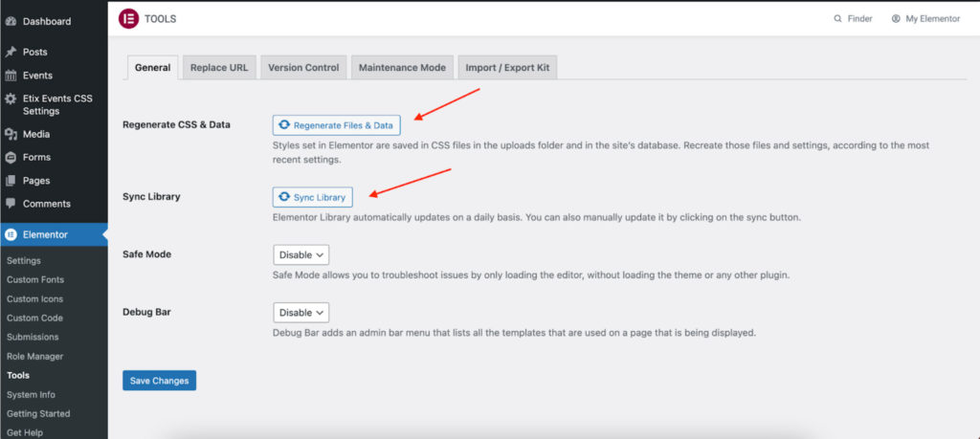Go to My Elementor account link
Screen dimensions: 980x439
924,18
